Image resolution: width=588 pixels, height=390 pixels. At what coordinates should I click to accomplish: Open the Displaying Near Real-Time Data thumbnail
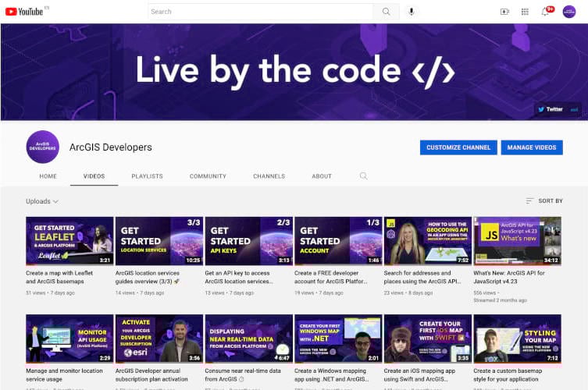click(248, 339)
